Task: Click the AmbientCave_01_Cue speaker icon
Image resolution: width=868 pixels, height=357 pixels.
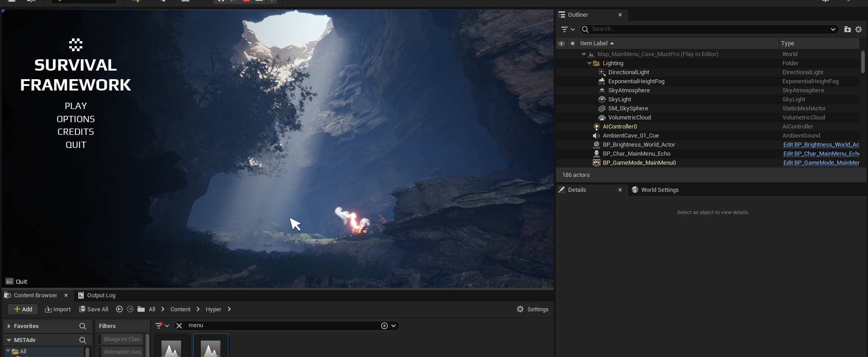Action: (x=597, y=136)
